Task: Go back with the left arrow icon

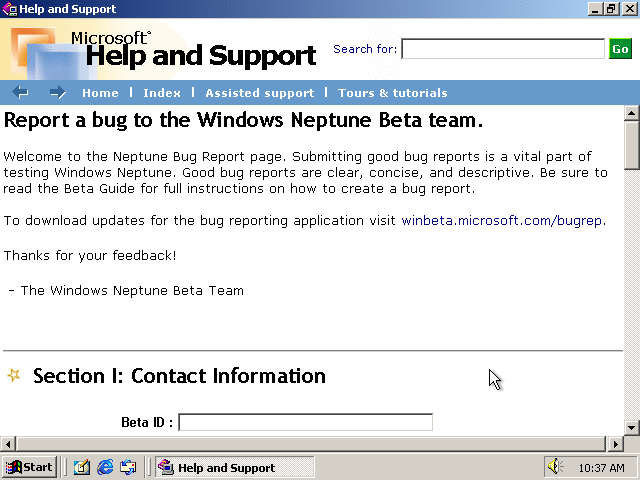Action: pyautogui.click(x=20, y=92)
